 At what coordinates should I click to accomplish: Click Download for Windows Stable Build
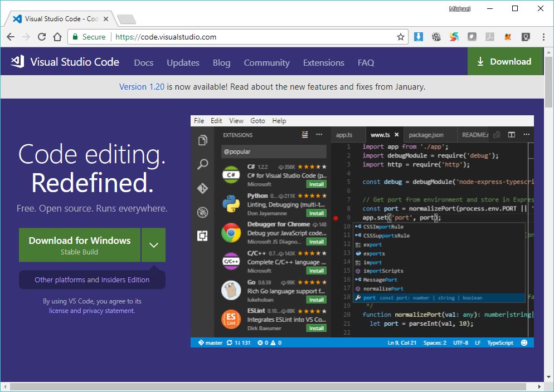[x=80, y=245]
